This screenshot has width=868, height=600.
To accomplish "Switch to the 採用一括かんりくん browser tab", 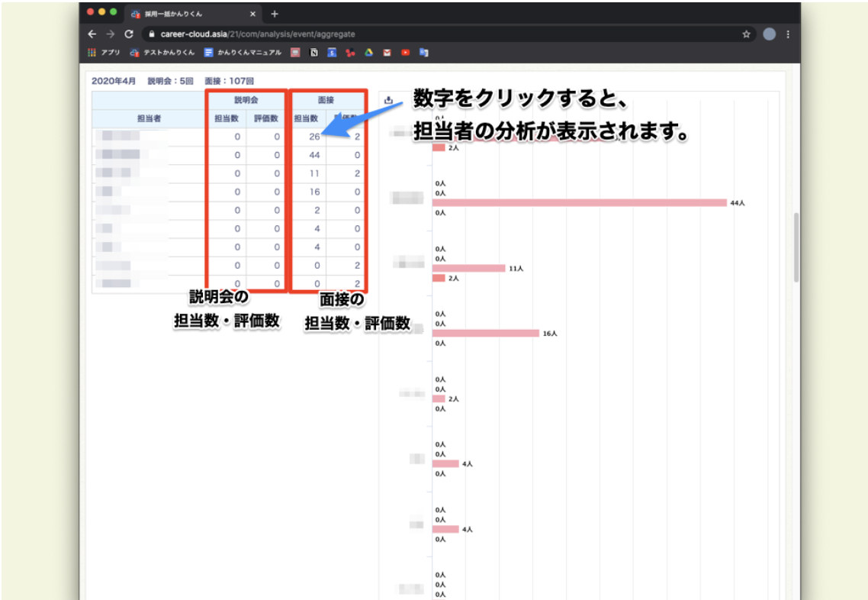I will click(x=187, y=14).
